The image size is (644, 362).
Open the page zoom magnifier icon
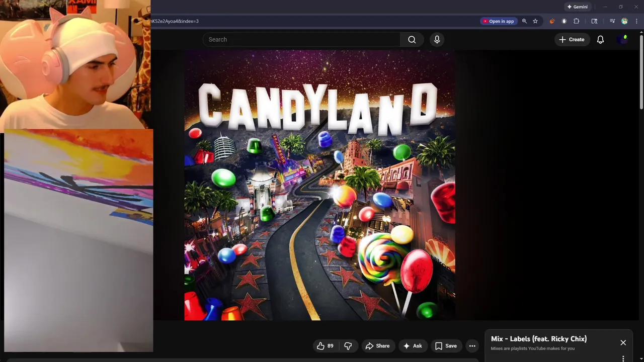click(x=524, y=21)
